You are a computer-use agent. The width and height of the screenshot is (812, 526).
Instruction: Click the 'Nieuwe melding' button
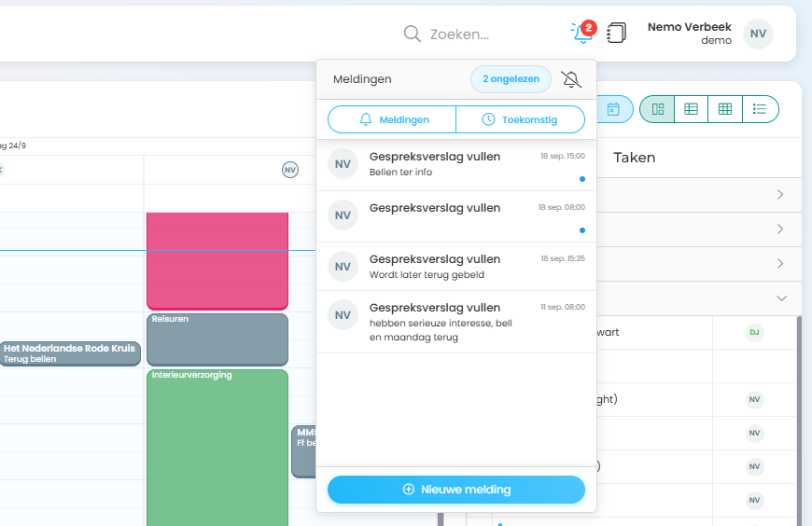(x=455, y=490)
